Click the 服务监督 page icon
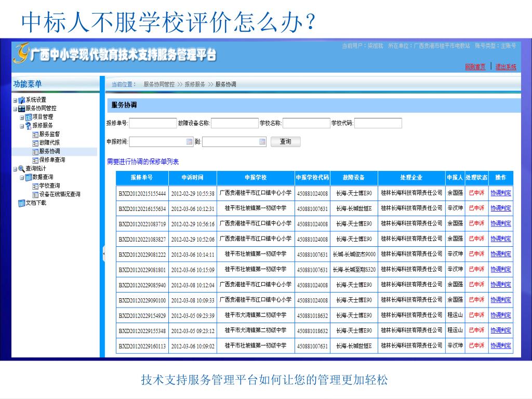The height and width of the screenshot is (399, 532). point(35,135)
